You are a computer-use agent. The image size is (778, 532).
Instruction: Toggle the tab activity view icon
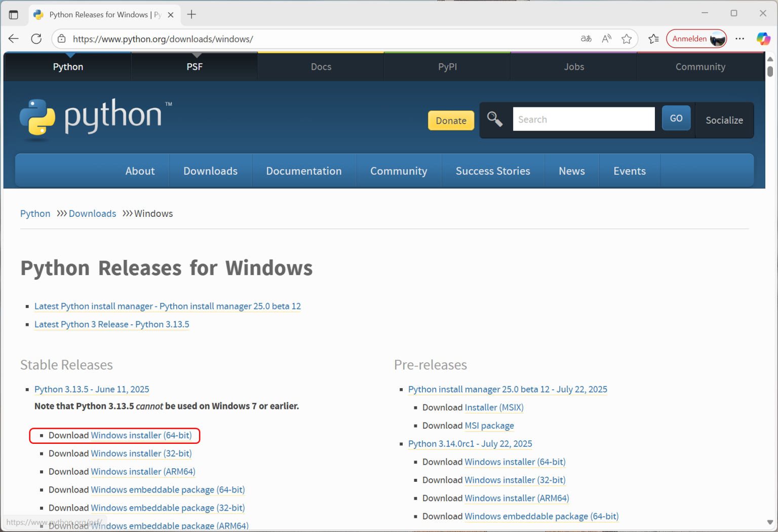tap(14, 14)
